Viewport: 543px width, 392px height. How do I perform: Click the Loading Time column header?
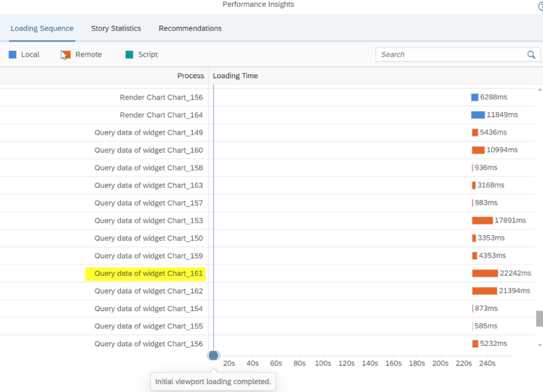[x=235, y=76]
